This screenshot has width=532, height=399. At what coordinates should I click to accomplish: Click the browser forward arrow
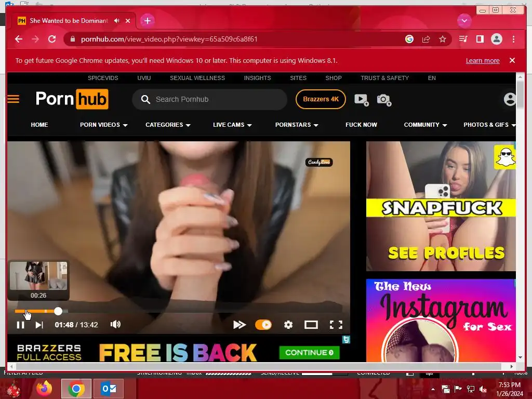pos(35,39)
